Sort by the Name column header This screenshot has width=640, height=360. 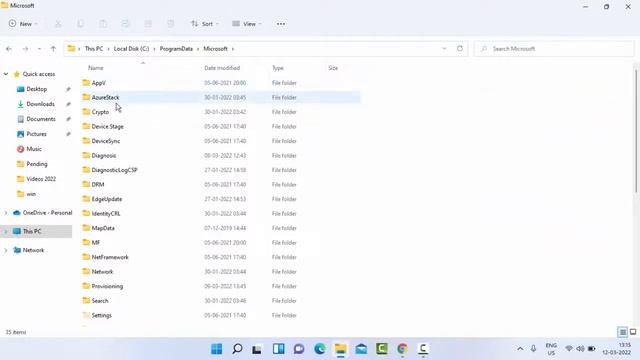click(96, 68)
